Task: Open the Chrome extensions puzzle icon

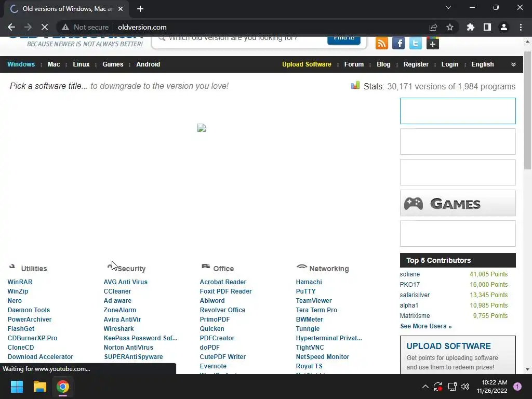Action: tap(471, 27)
